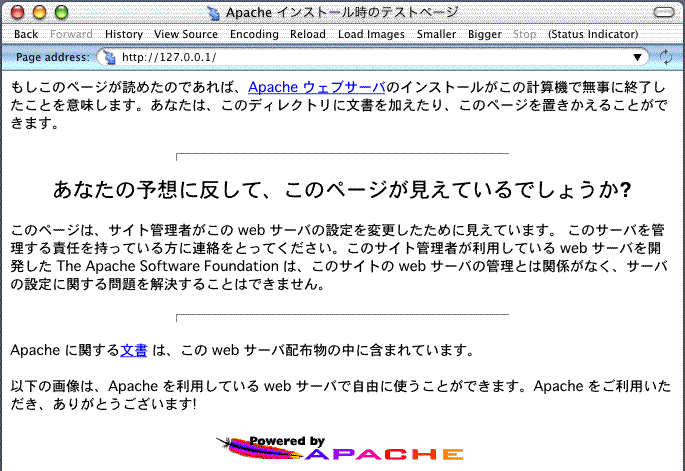Click the site icon in address field
This screenshot has width=685, height=471.
click(109, 57)
